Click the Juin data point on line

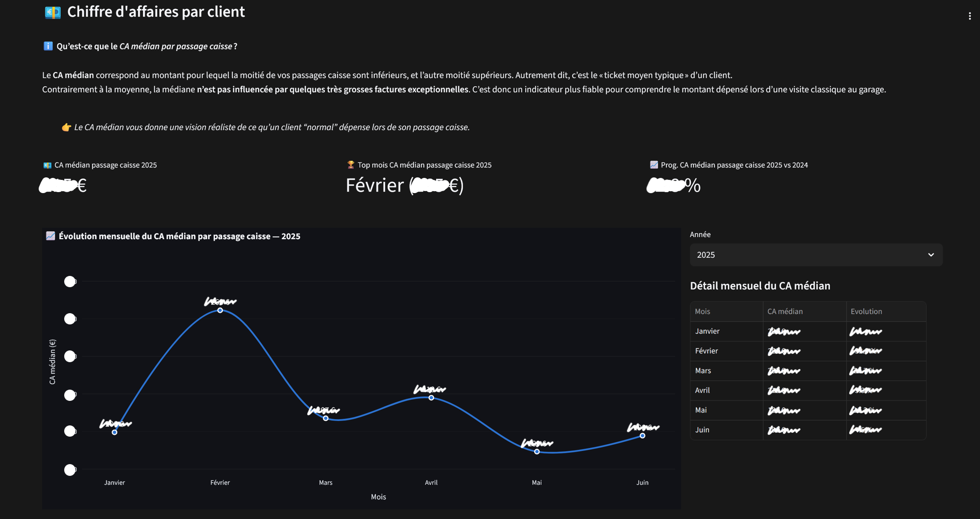[x=642, y=436]
